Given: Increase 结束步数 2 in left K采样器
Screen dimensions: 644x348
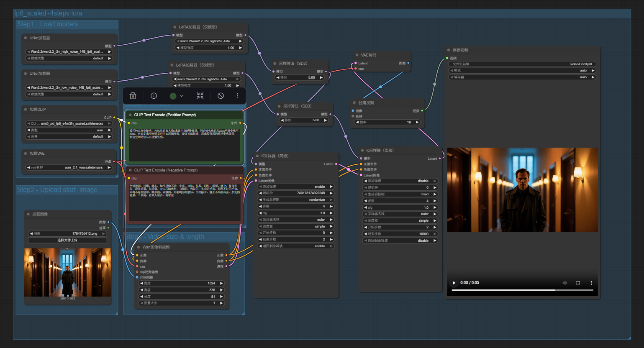Looking at the screenshot, I should (331, 239).
